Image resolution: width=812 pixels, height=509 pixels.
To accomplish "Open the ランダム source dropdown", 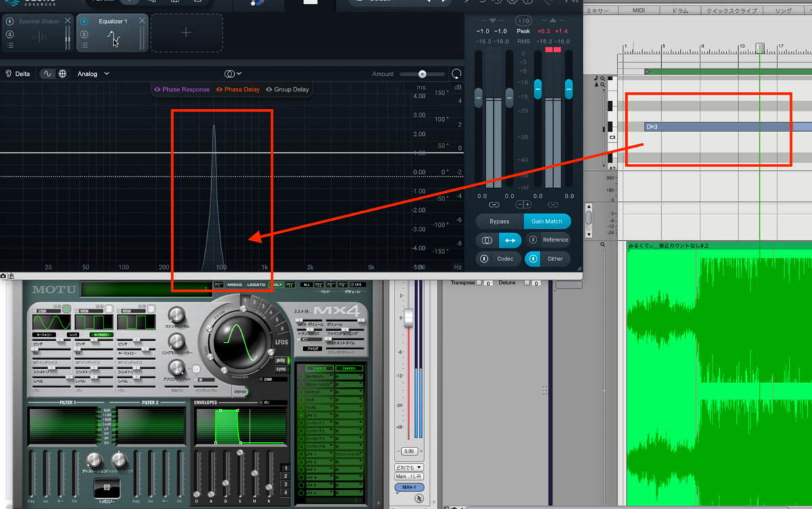I will 319,407.
